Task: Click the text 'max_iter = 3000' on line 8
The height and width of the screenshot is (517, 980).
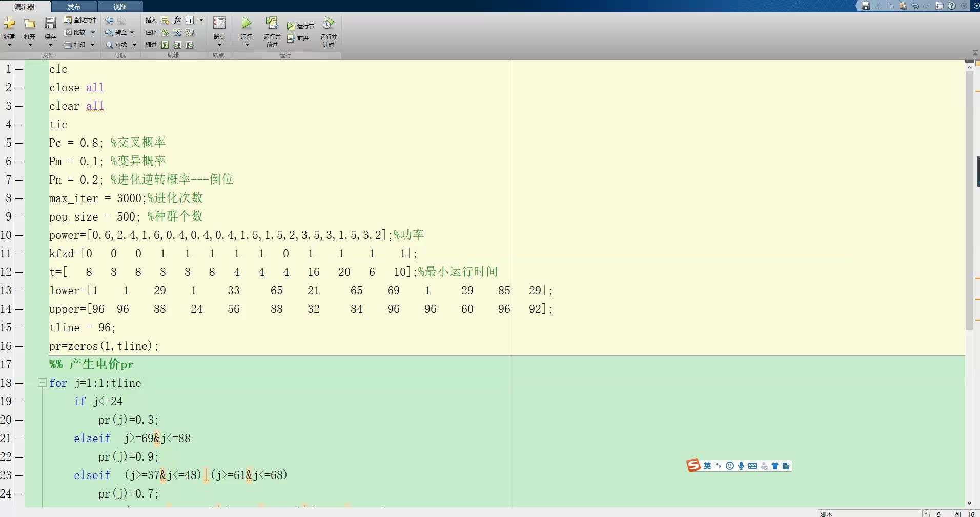Action: pyautogui.click(x=96, y=198)
